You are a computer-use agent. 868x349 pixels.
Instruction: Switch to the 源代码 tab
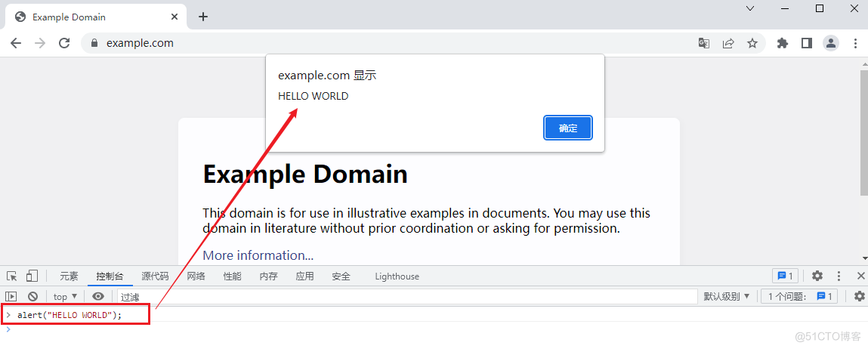(x=155, y=276)
